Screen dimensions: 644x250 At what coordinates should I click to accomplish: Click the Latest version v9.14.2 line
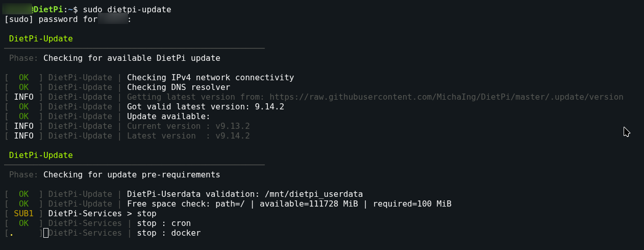point(188,135)
